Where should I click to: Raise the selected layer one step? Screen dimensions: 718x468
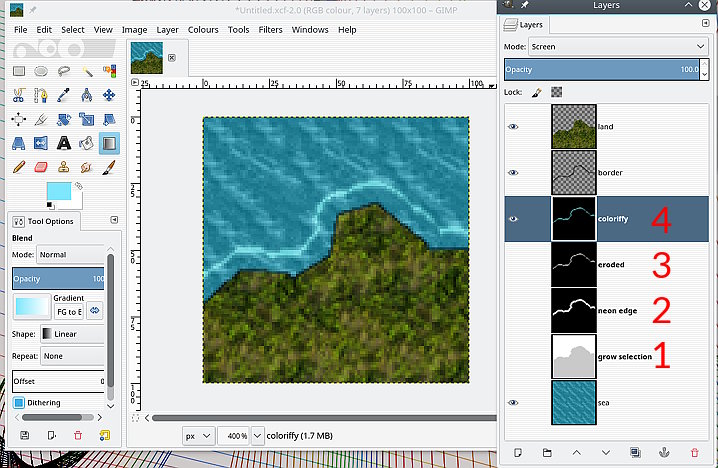577,452
